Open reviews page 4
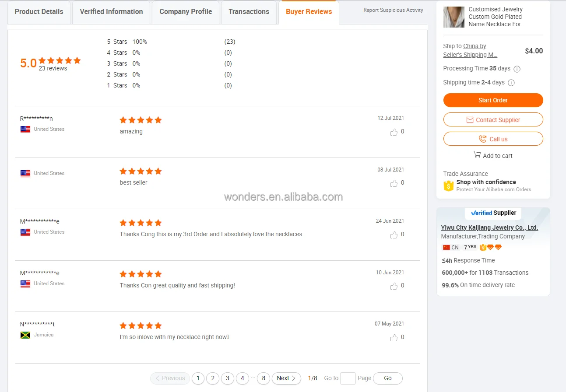 243,378
